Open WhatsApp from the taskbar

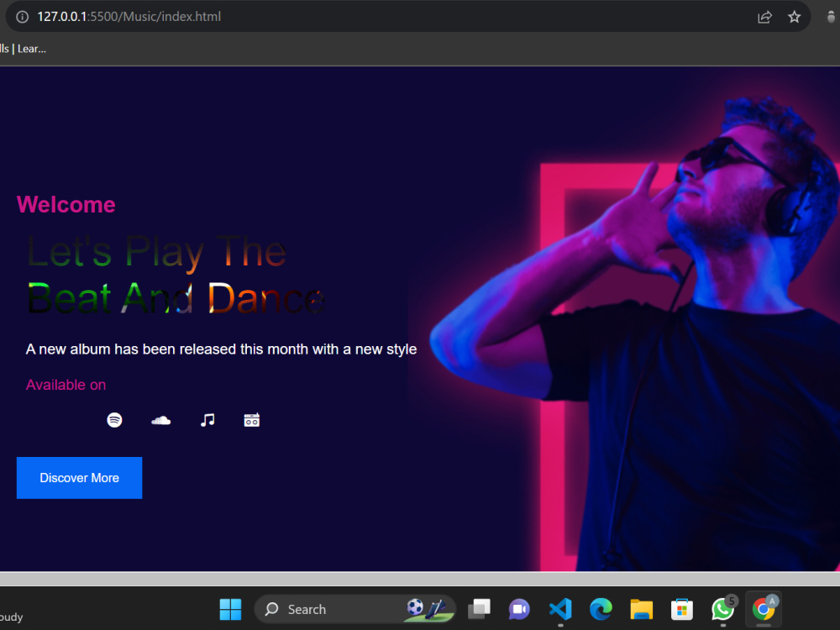(722, 609)
